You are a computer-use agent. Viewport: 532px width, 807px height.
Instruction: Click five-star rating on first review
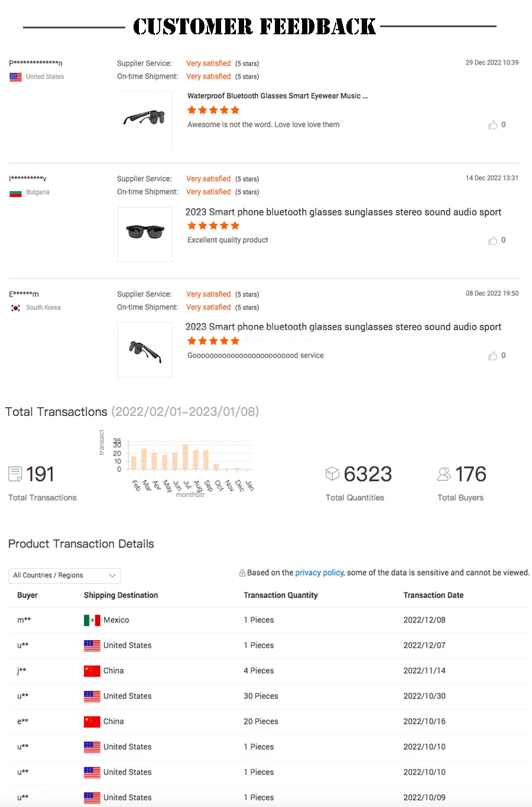pyautogui.click(x=213, y=110)
